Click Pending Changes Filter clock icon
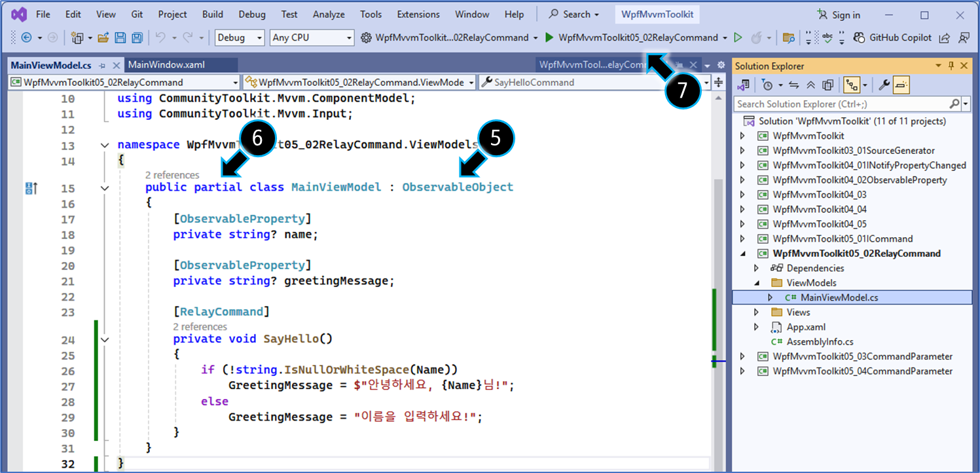Screen dimensions: 980x473 pos(768,85)
